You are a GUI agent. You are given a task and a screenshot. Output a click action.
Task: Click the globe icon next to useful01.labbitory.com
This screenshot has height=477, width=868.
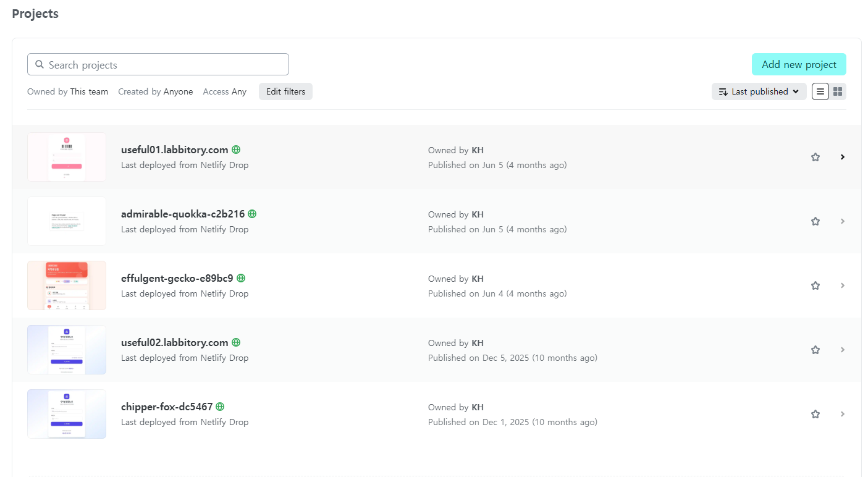tap(236, 150)
